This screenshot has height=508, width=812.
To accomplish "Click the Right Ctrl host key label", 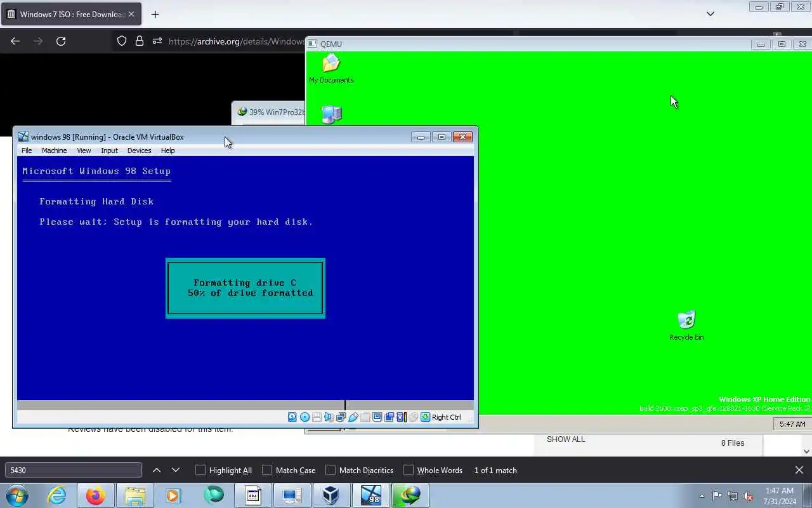I will click(x=446, y=417).
